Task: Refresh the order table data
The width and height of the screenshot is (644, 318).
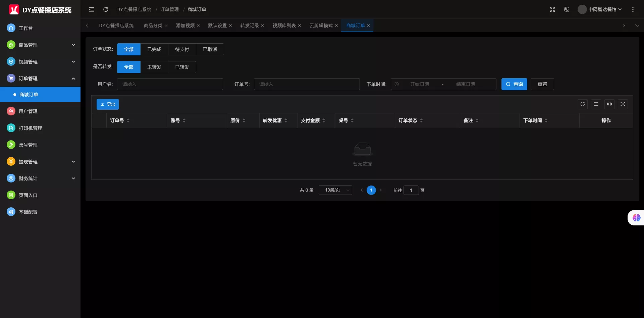Action: (x=583, y=104)
